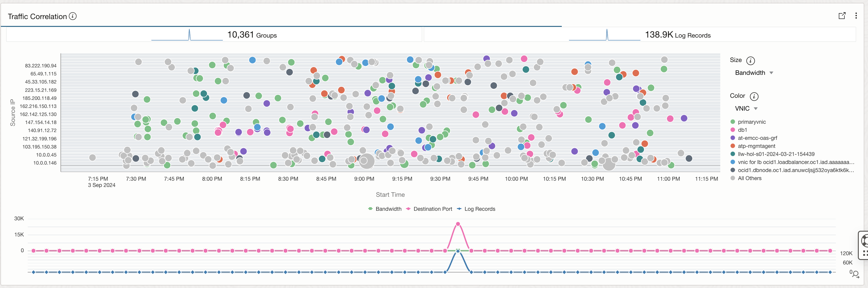The height and width of the screenshot is (288, 868).
Task: Click the info icon beside Color
Action: [x=754, y=97]
